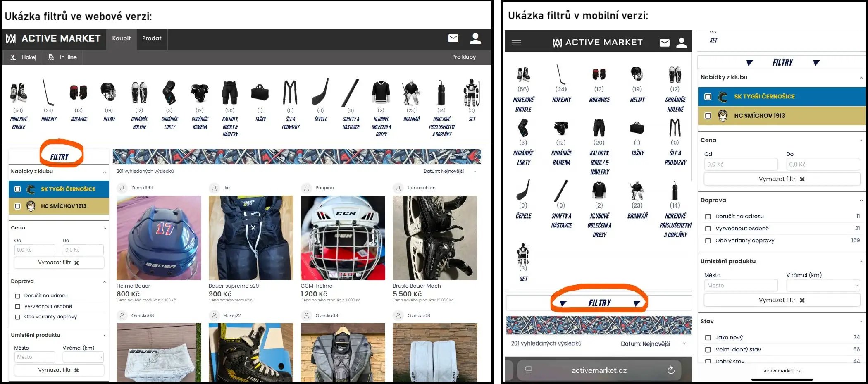
Task: Choose the Tašky bag category icon in web version
Action: pyautogui.click(x=260, y=93)
